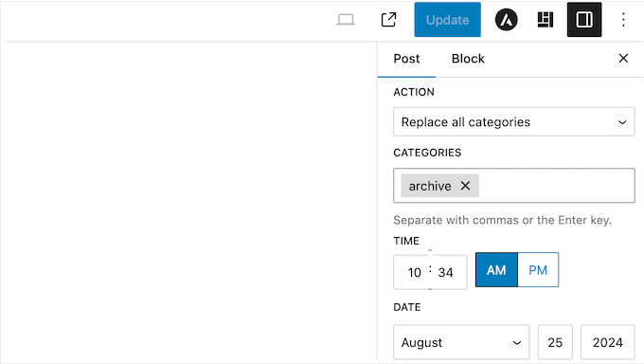This screenshot has width=644, height=364.
Task: Open the Astra settings icon
Action: point(506,20)
